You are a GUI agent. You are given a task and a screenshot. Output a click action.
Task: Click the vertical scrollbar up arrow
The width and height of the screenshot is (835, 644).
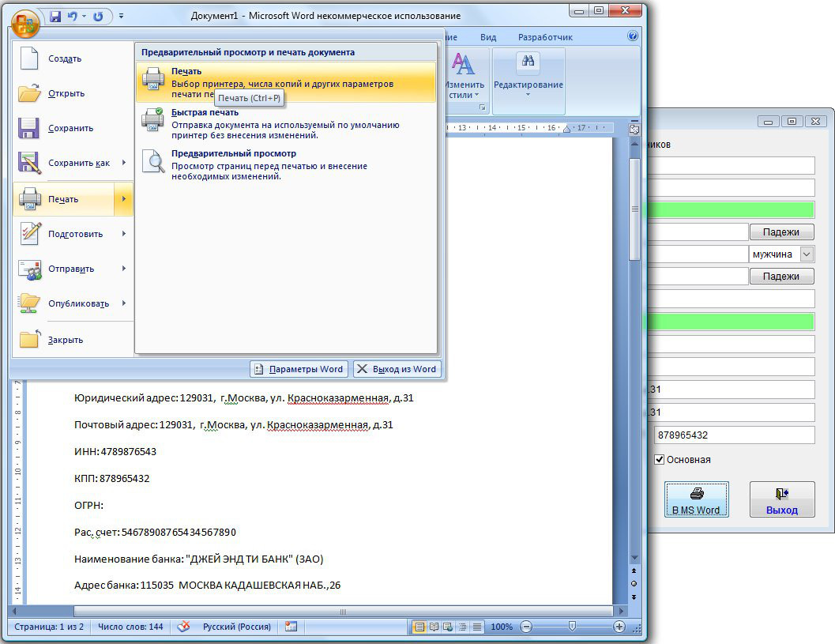point(634,145)
